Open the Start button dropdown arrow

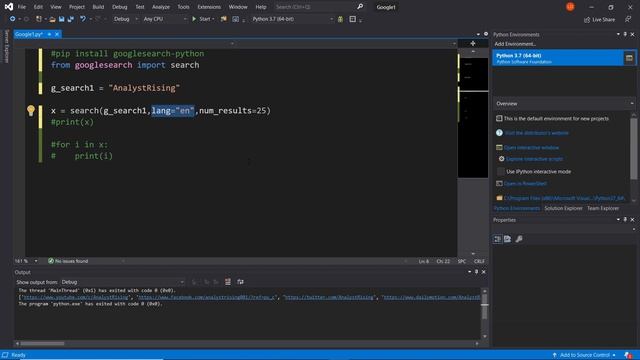point(213,19)
